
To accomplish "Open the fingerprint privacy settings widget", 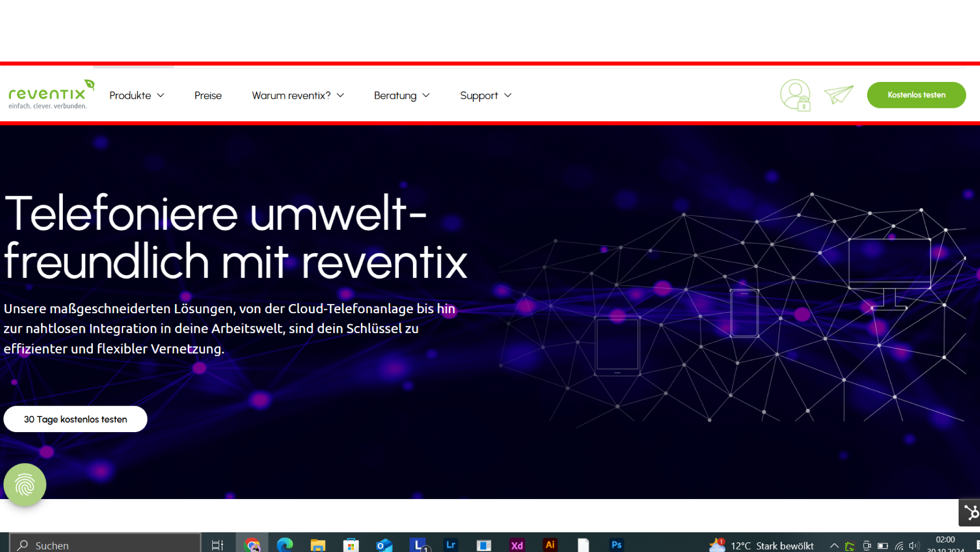I will point(25,485).
